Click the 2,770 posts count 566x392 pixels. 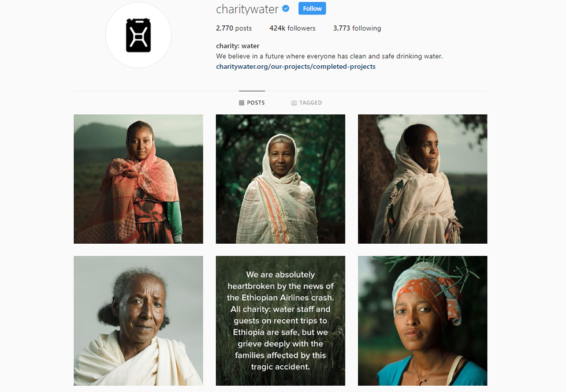point(234,28)
